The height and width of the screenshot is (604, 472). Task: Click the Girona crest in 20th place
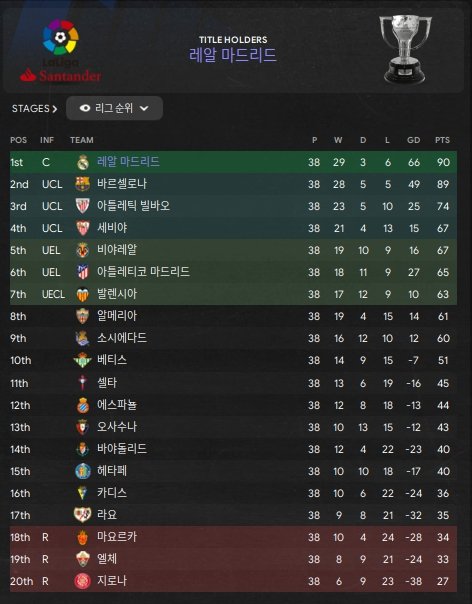click(83, 581)
